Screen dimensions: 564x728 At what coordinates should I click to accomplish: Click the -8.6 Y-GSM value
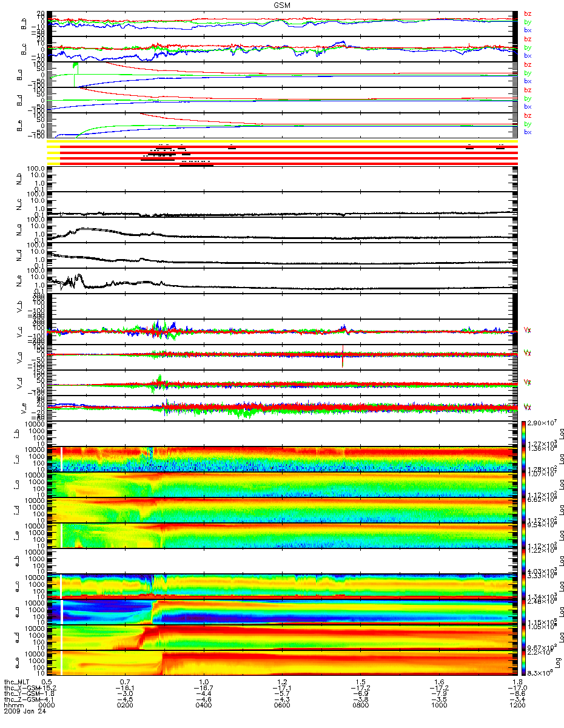coord(518,692)
